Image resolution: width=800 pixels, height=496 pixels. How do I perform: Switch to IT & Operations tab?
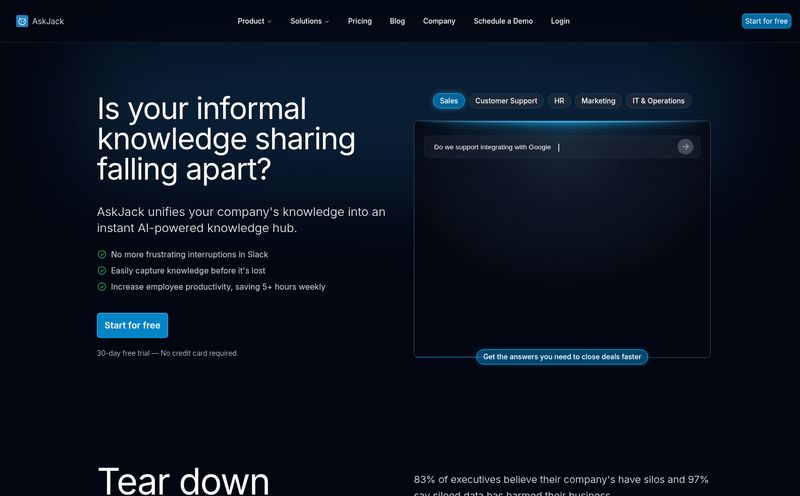659,101
